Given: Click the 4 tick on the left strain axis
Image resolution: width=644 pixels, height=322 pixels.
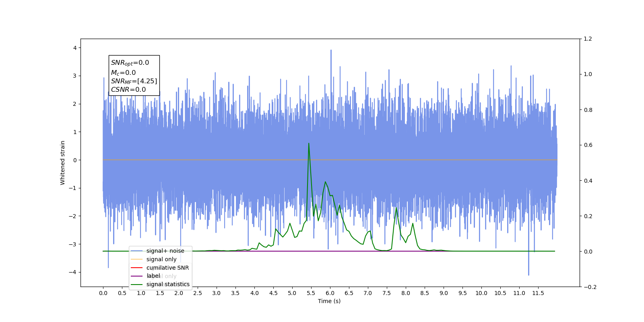Looking at the screenshot, I should (x=75, y=48).
